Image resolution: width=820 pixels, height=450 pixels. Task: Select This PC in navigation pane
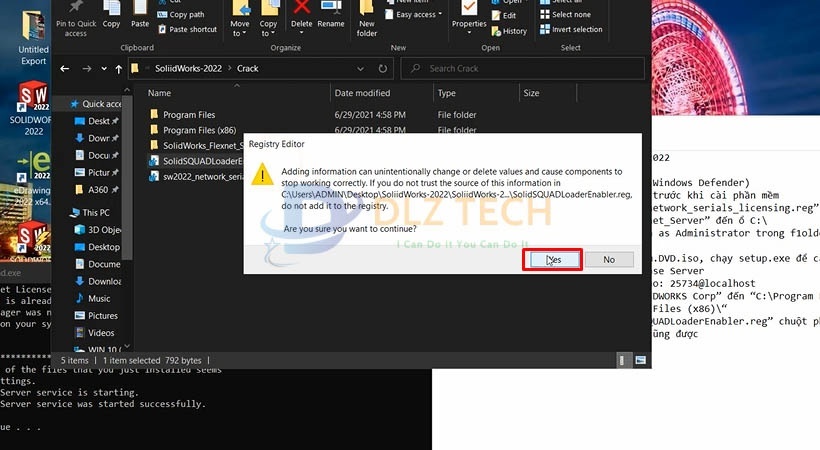[x=90, y=212]
